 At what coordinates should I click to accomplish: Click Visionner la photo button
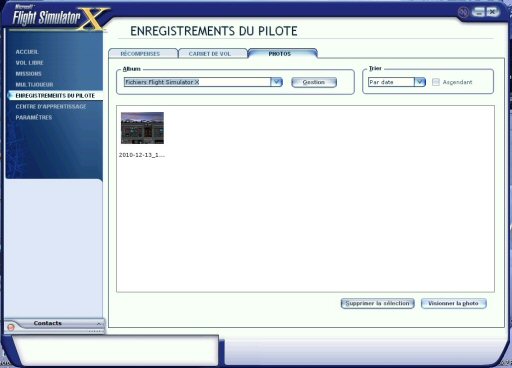453,303
